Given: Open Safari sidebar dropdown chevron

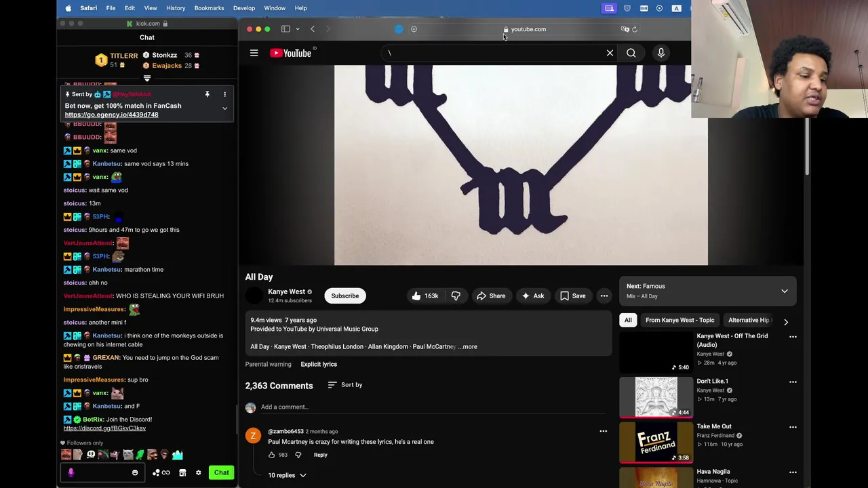Looking at the screenshot, I should pyautogui.click(x=297, y=29).
